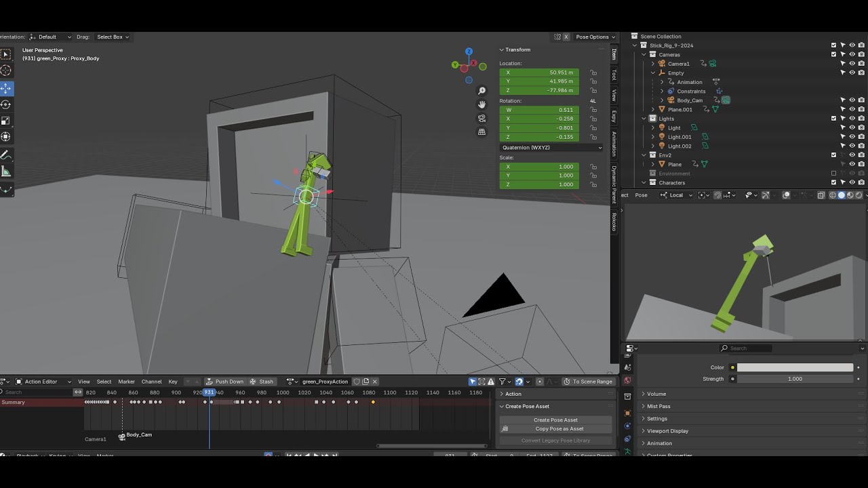868x488 pixels.
Task: Collapse the Lights collection in the outliner
Action: (644, 119)
